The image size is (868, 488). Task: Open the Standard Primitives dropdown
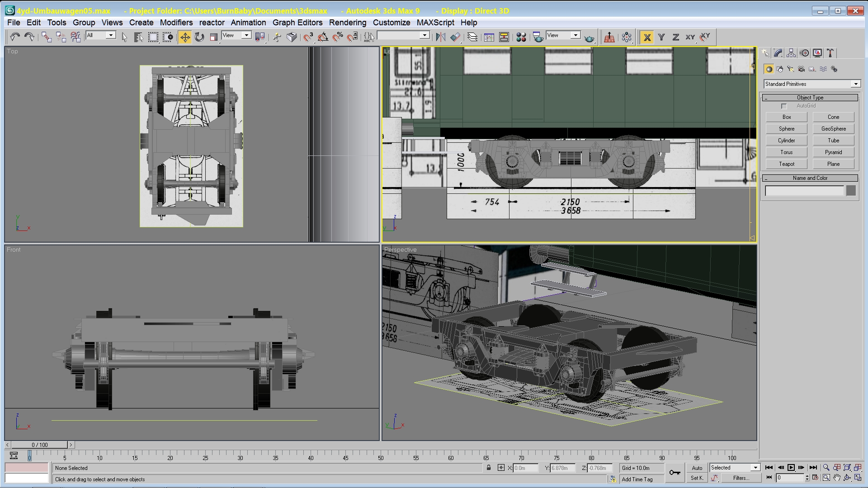click(x=855, y=84)
